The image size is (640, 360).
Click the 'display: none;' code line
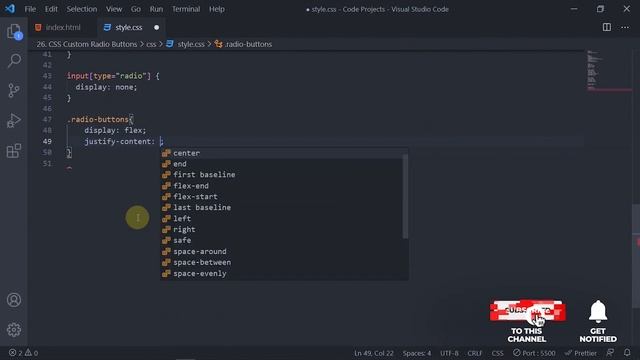point(106,87)
